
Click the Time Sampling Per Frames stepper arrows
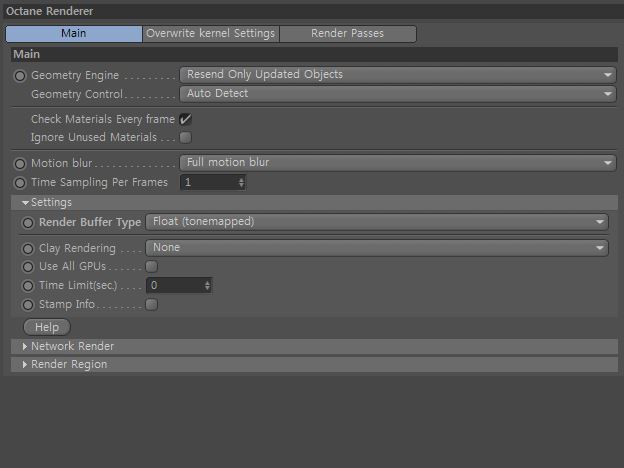pos(242,183)
